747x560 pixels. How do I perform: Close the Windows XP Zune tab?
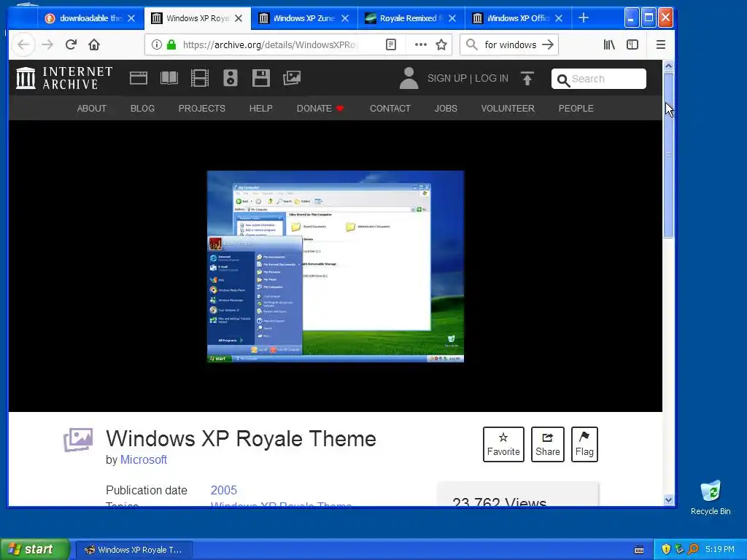pyautogui.click(x=345, y=18)
